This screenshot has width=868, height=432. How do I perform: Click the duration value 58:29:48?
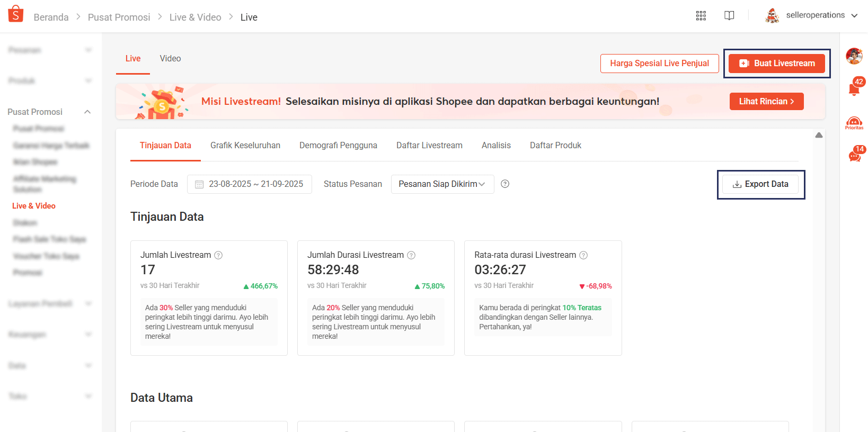333,270
